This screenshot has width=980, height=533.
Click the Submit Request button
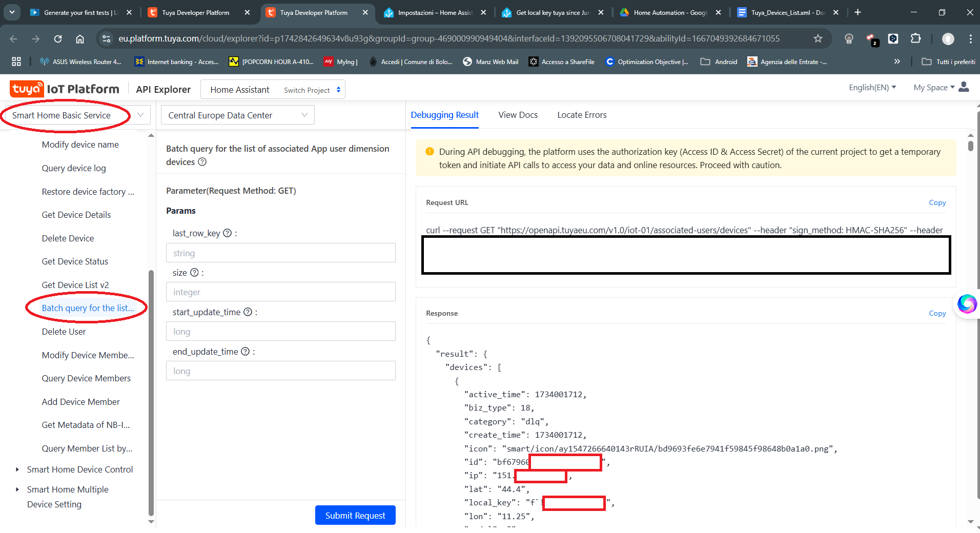pyautogui.click(x=355, y=516)
